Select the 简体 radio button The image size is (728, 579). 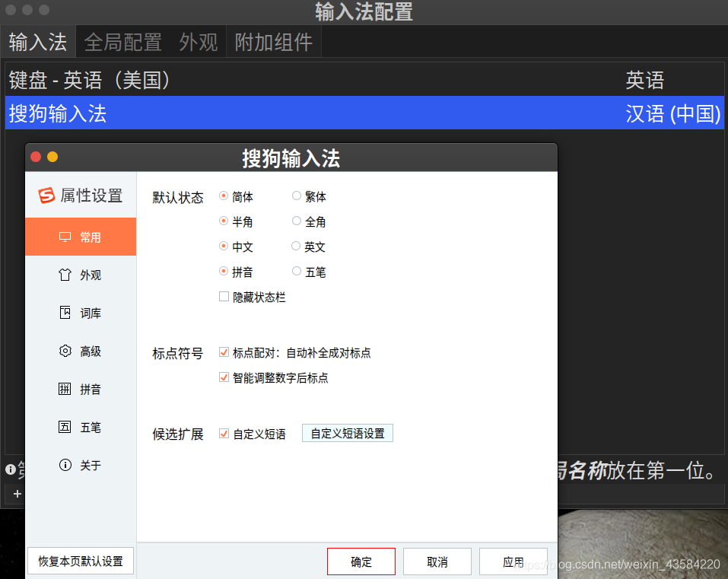click(224, 196)
